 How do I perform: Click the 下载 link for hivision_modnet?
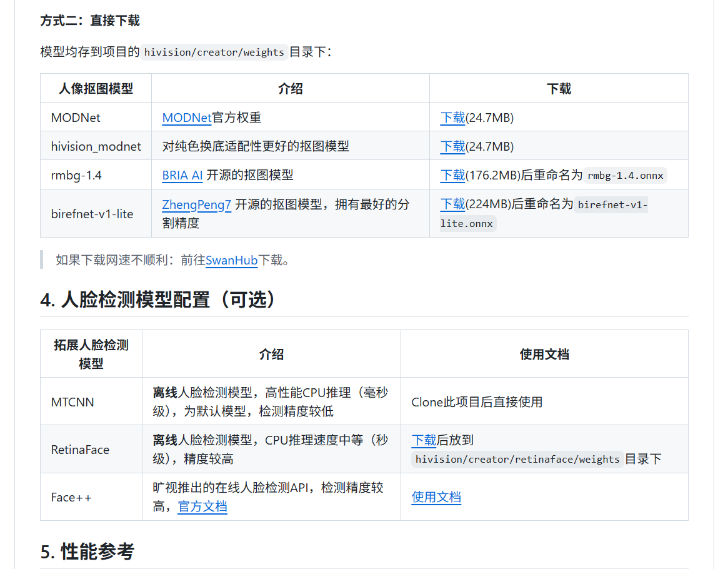[452, 146]
